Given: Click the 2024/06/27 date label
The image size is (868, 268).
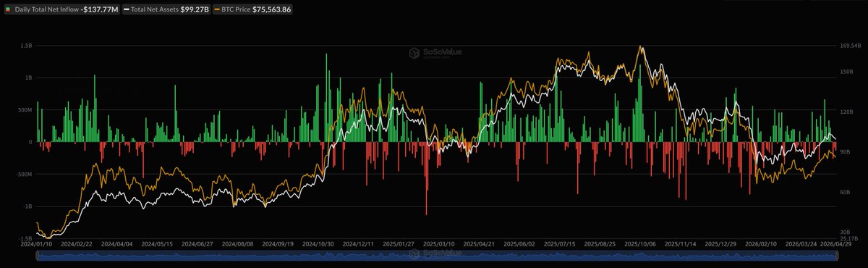Looking at the screenshot, I should pyautogui.click(x=198, y=244).
